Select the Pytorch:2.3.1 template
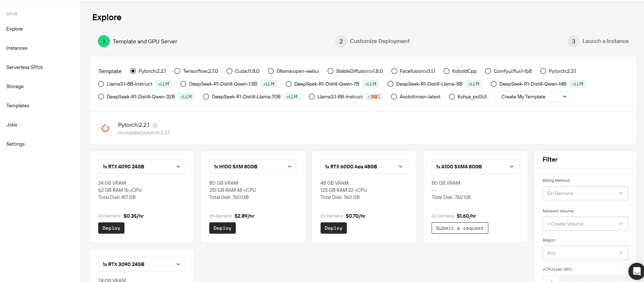 pyautogui.click(x=543, y=71)
